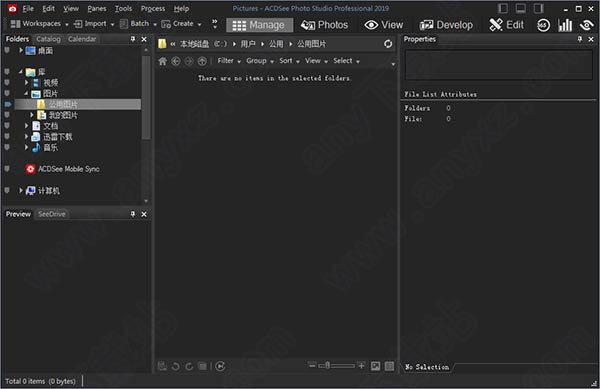Show more toolbar options chevron
600x389 pixels.
pyautogui.click(x=215, y=24)
